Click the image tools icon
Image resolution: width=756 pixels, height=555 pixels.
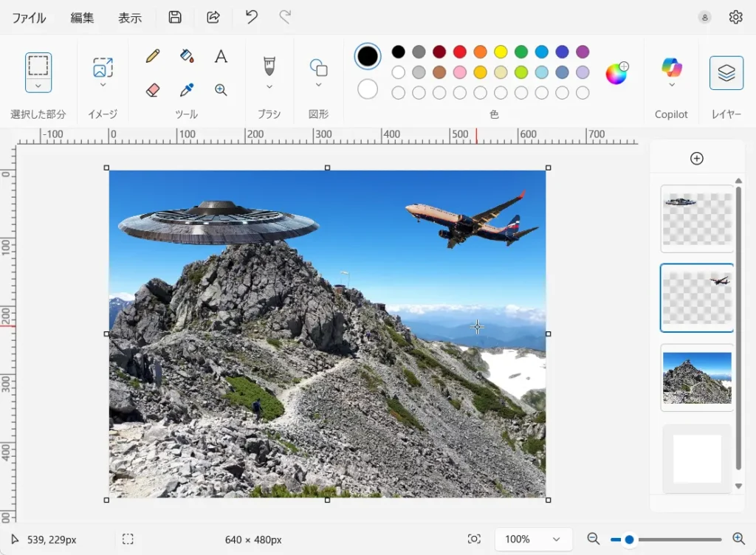pyautogui.click(x=103, y=67)
